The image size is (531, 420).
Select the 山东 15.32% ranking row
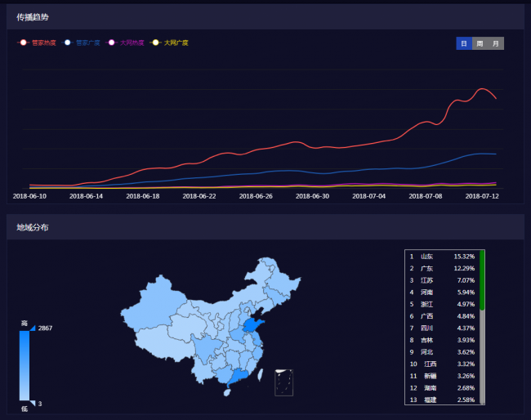pyautogui.click(x=443, y=257)
